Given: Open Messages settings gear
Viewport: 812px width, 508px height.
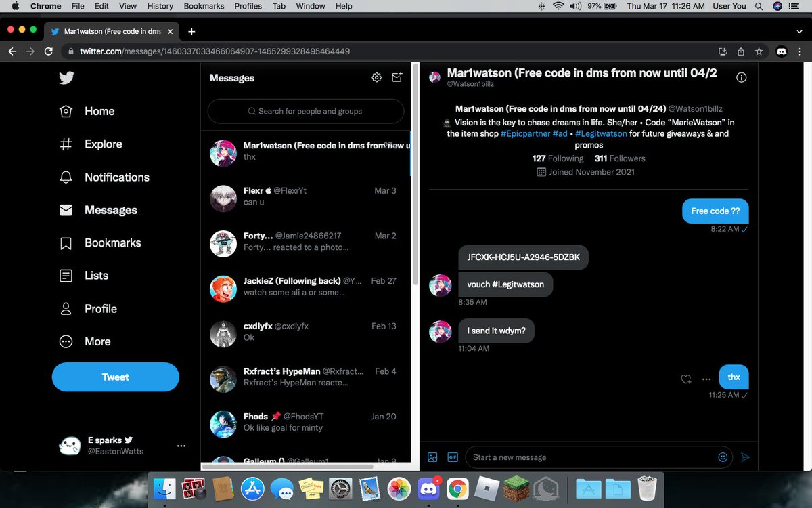Looking at the screenshot, I should click(x=377, y=78).
